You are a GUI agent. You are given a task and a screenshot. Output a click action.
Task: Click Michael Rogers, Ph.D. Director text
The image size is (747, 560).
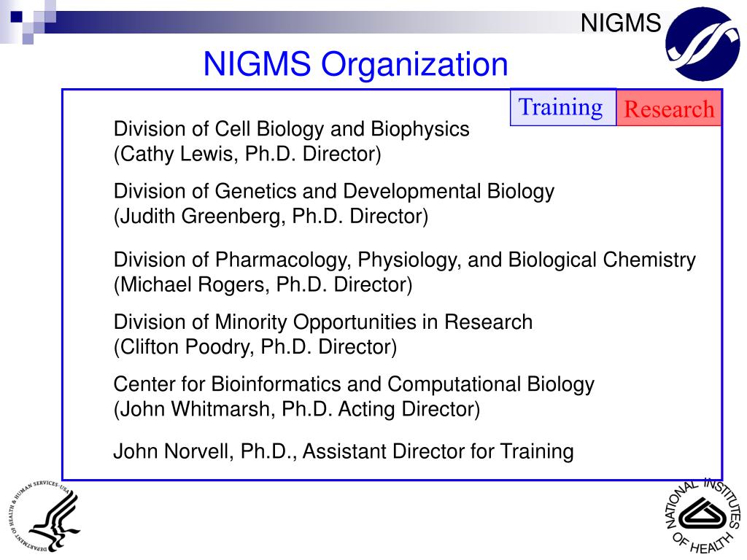coord(263,285)
